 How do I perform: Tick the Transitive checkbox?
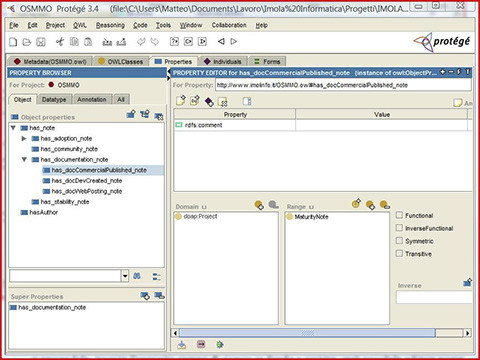click(399, 253)
